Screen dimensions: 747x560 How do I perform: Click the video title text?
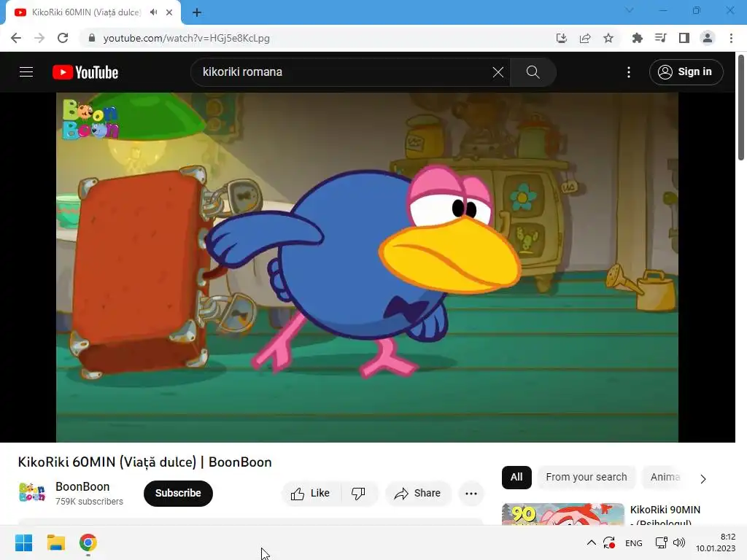tap(145, 462)
